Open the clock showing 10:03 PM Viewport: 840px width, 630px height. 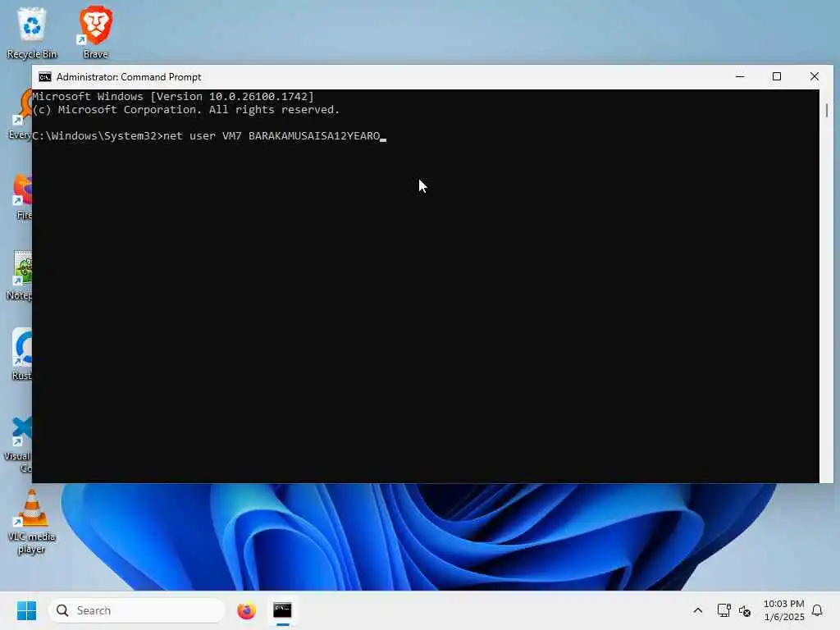point(783,610)
